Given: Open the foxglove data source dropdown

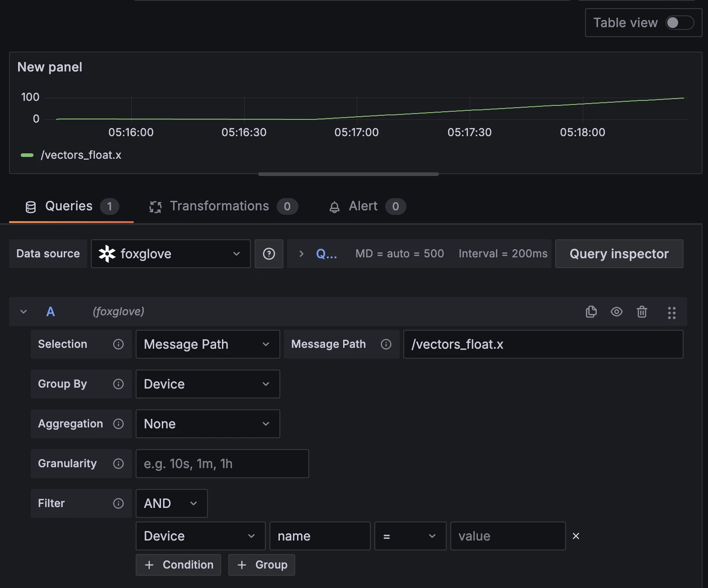Looking at the screenshot, I should click(171, 254).
